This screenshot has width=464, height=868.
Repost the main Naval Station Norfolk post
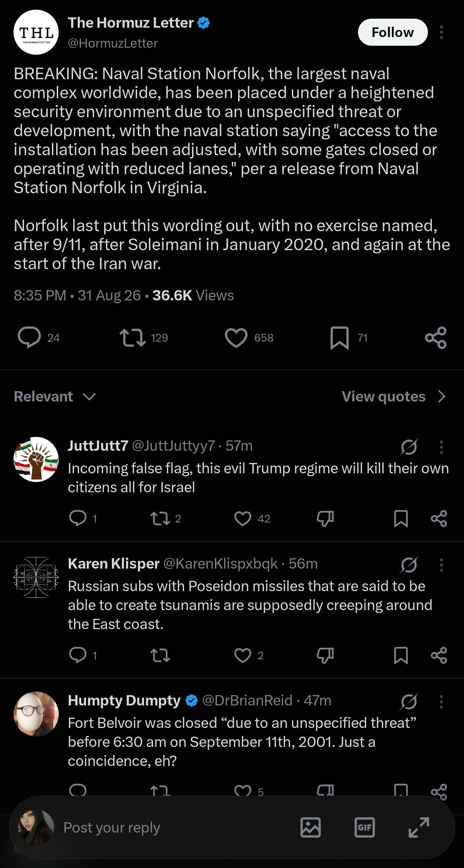point(132,338)
